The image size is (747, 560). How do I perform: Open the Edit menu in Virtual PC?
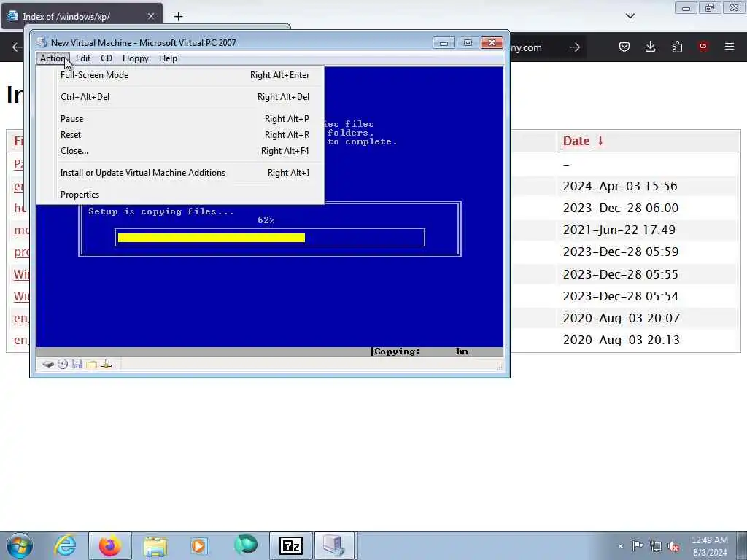coord(83,58)
